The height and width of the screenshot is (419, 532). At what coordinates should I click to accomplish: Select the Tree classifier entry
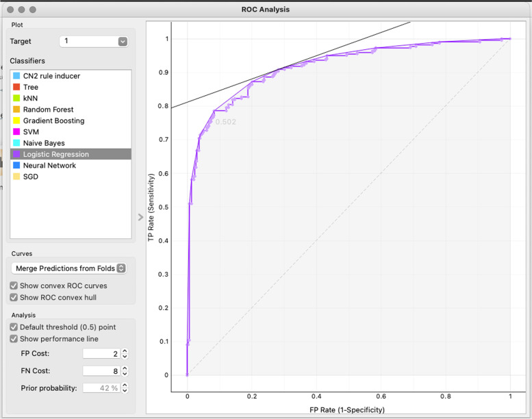[31, 87]
